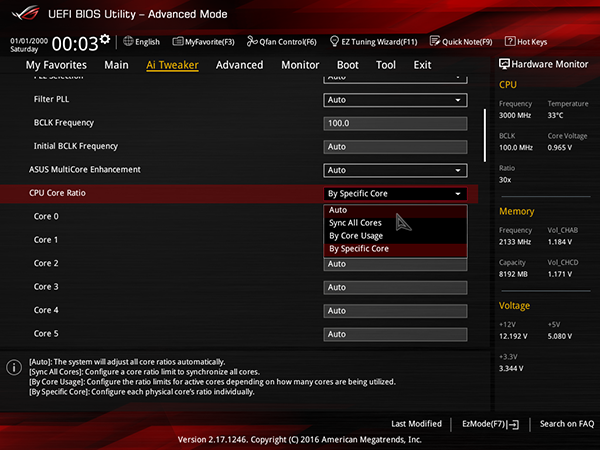Click the 0.965 V core voltage value
600x450 pixels.
(x=559, y=148)
